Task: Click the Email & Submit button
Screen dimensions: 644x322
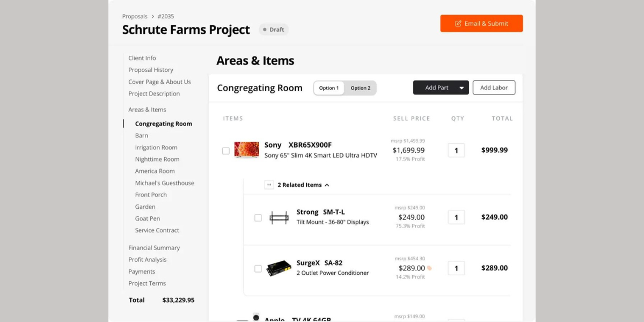Action: click(481, 24)
